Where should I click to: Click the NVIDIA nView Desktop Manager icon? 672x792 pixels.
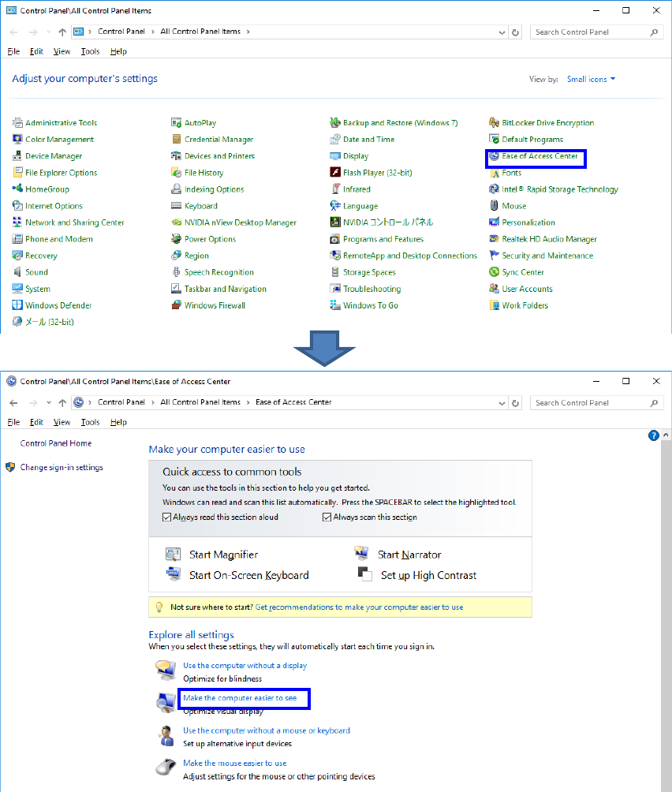pyautogui.click(x=176, y=222)
